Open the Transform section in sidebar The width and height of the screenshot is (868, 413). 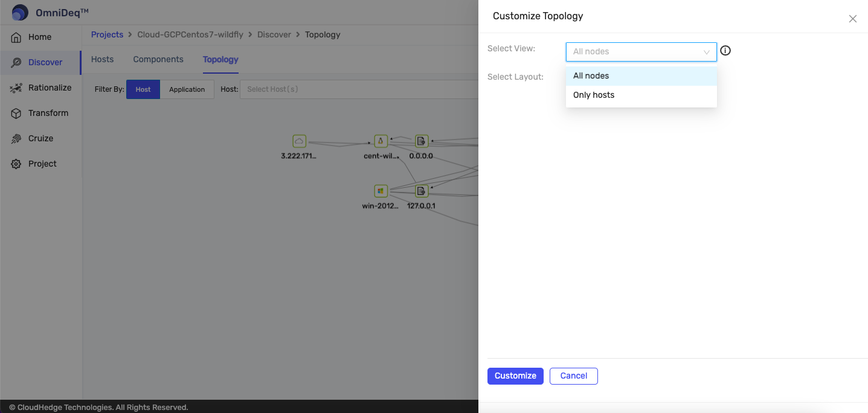point(48,113)
